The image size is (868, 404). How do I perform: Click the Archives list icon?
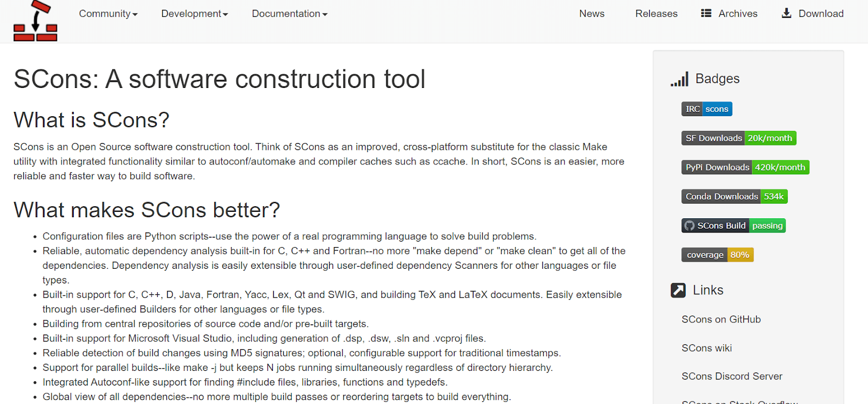click(x=706, y=13)
